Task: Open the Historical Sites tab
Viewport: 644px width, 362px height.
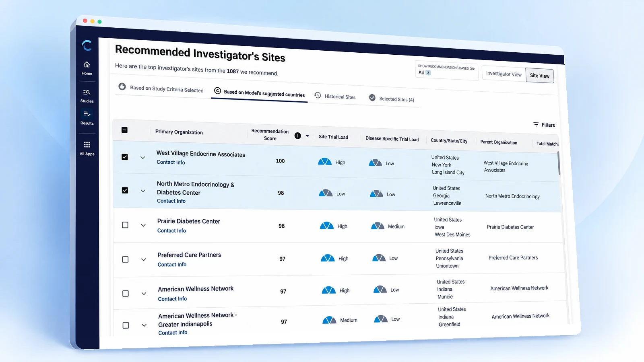Action: tap(335, 96)
